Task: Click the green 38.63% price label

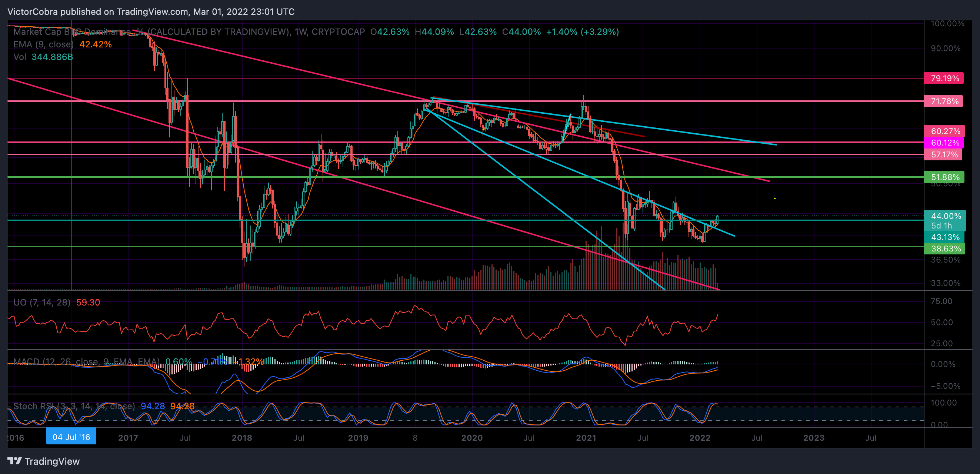Action: (944, 248)
